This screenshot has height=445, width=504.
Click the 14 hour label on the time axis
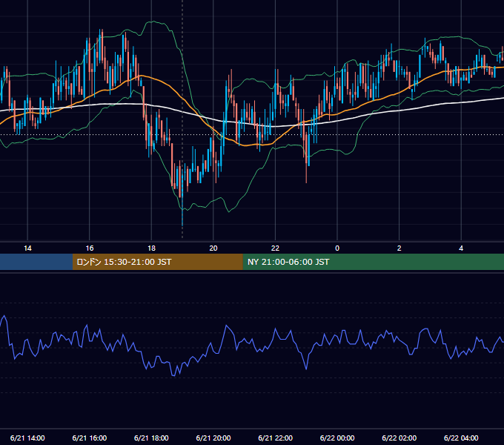pyautogui.click(x=27, y=248)
